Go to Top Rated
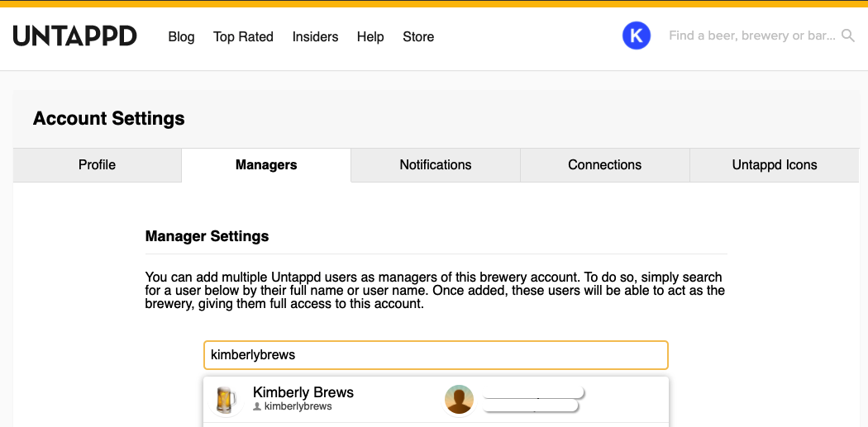 click(x=243, y=36)
